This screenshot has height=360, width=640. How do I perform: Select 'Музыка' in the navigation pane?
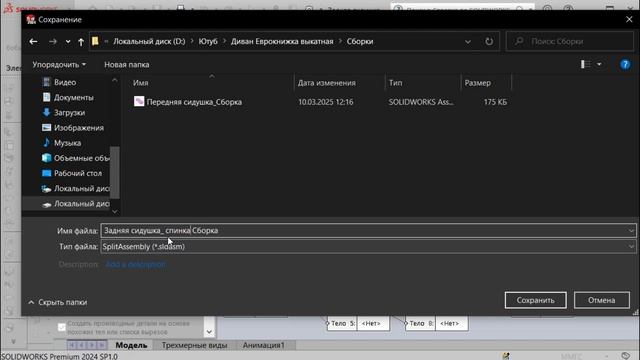click(67, 143)
